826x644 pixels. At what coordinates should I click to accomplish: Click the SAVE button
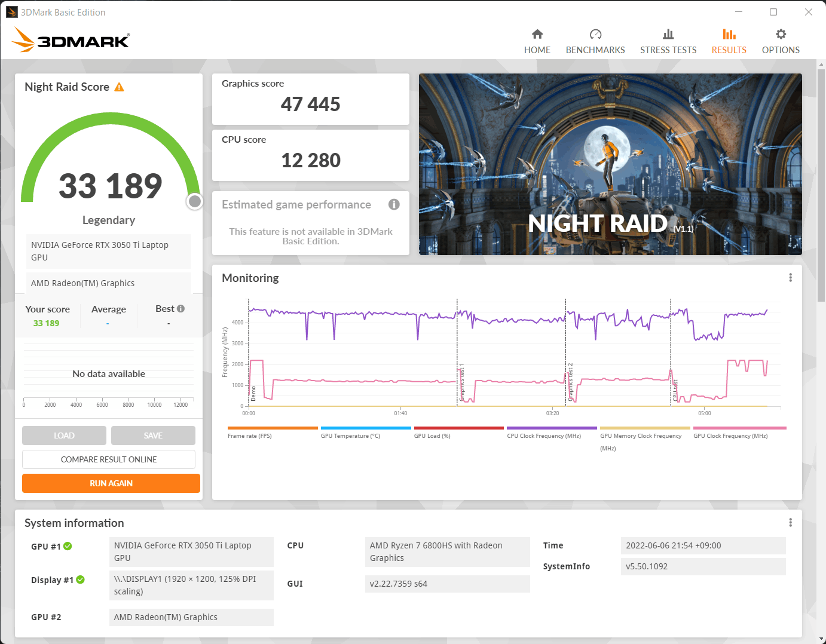pos(153,436)
